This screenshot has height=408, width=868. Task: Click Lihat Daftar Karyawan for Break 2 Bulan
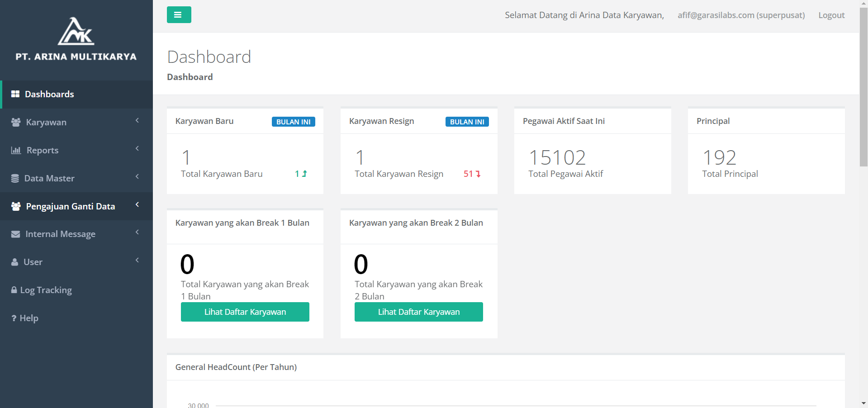coord(419,312)
